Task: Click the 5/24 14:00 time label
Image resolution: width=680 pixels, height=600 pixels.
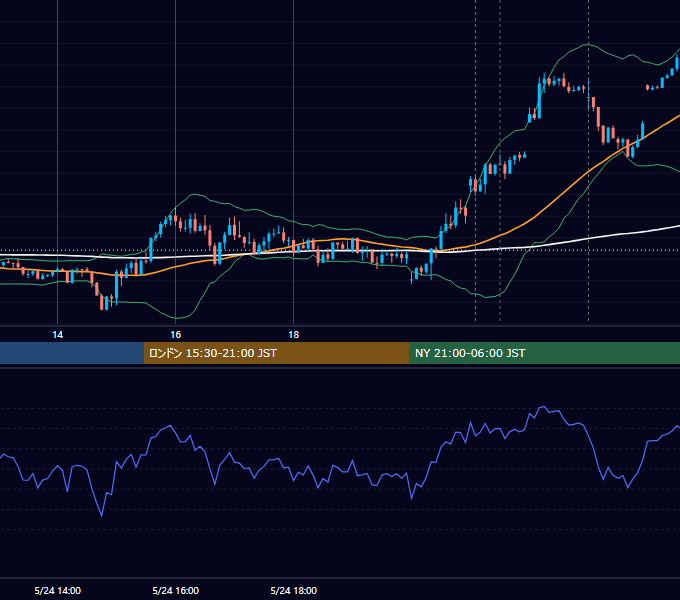Action: 58,590
